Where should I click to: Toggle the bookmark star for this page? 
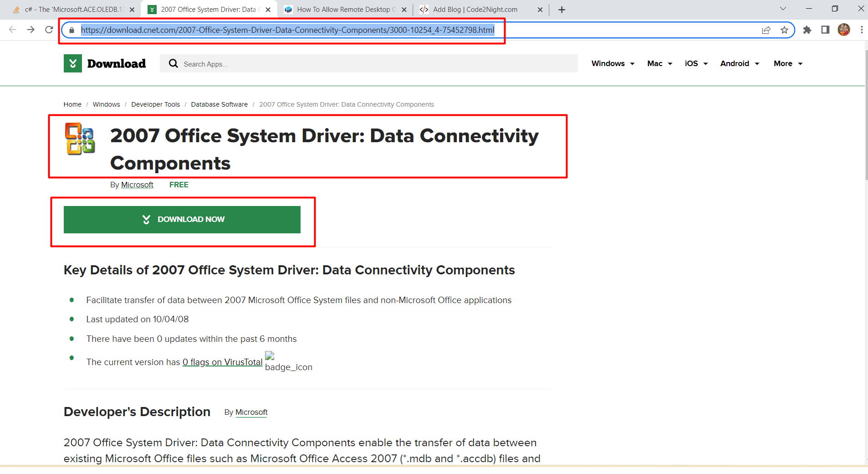point(784,30)
